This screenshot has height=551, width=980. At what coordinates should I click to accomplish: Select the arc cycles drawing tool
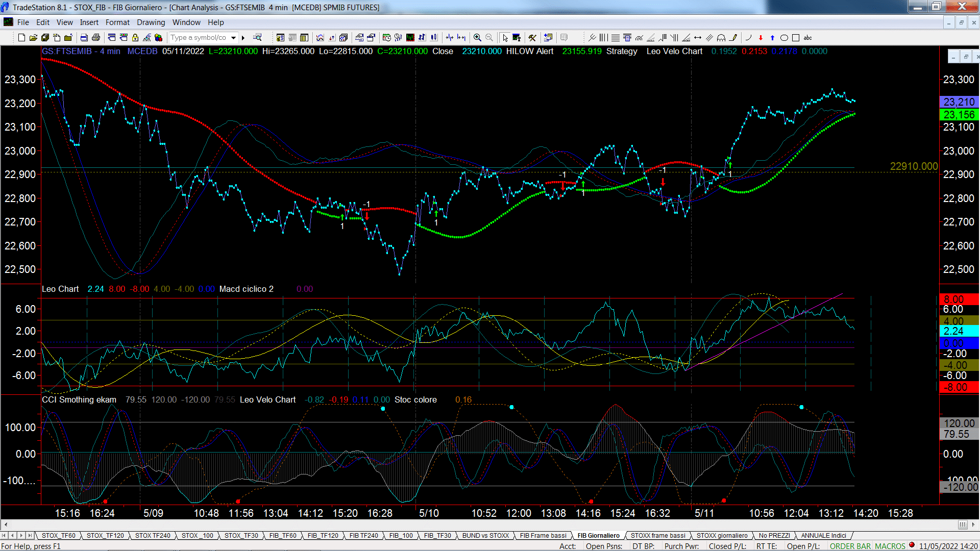(x=721, y=38)
